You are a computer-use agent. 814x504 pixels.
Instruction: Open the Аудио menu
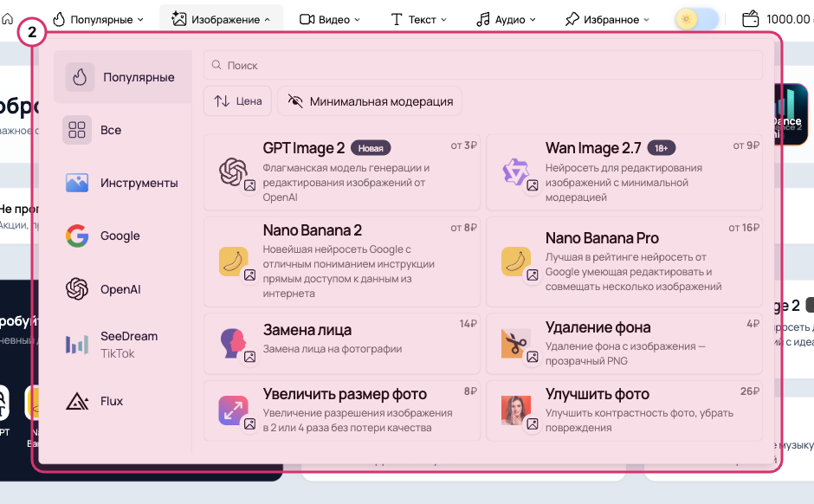[507, 20]
